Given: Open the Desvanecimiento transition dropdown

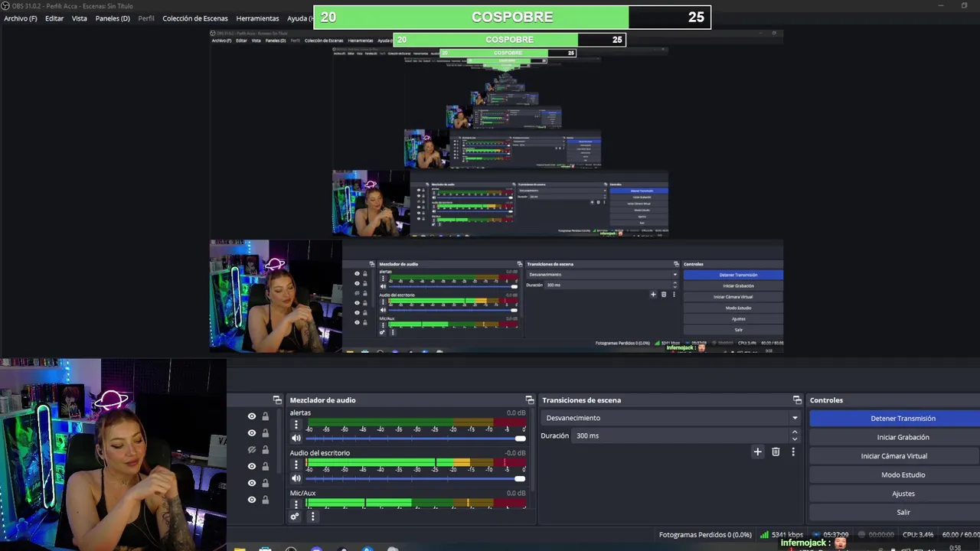Looking at the screenshot, I should pyautogui.click(x=671, y=418).
